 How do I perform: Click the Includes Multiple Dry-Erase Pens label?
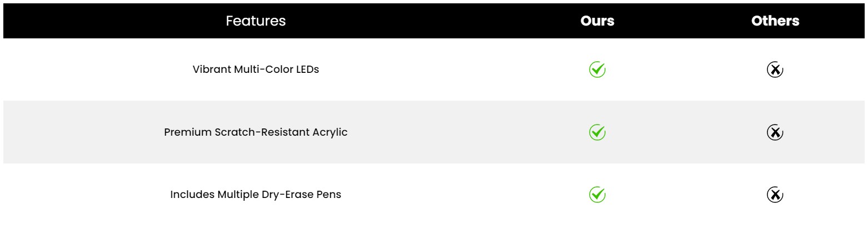click(x=256, y=195)
